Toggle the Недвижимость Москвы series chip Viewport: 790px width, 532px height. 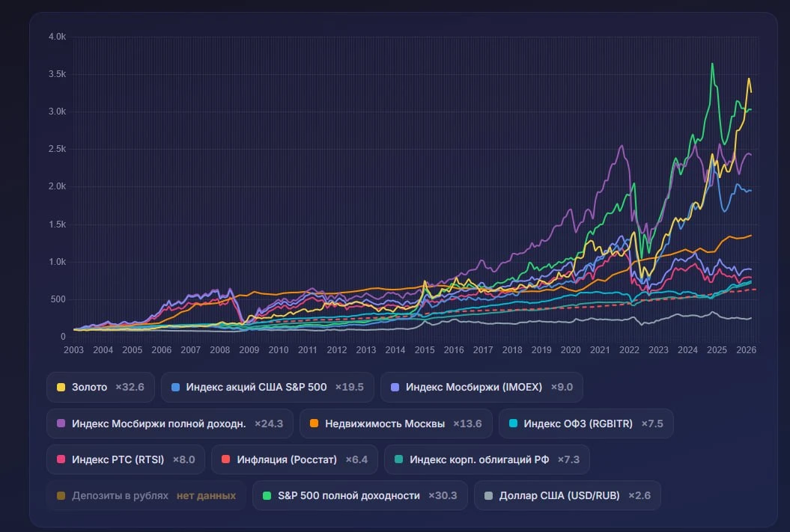pyautogui.click(x=395, y=424)
